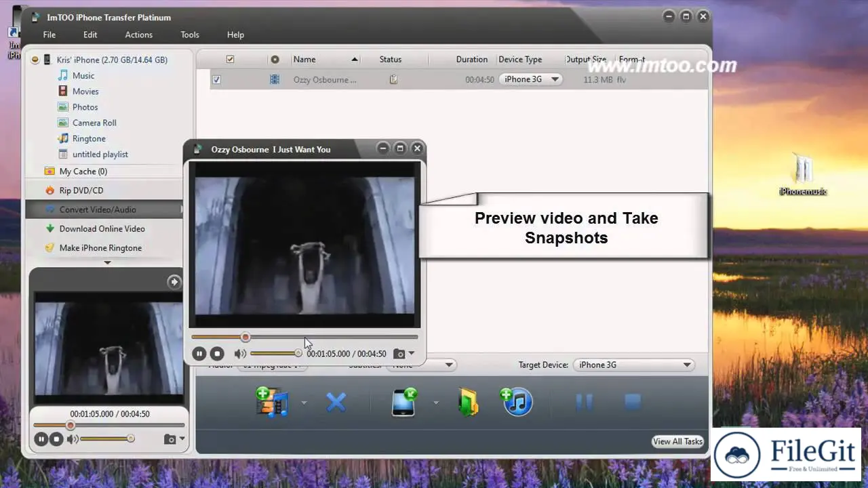Detach sidebar preview with arrow button
This screenshot has height=488, width=868.
[x=174, y=281]
